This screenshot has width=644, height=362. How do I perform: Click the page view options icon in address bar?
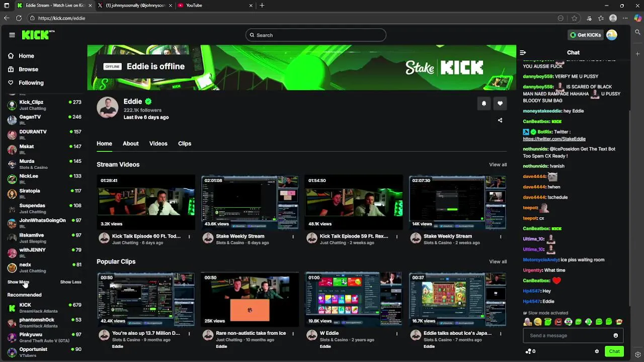tap(560, 18)
